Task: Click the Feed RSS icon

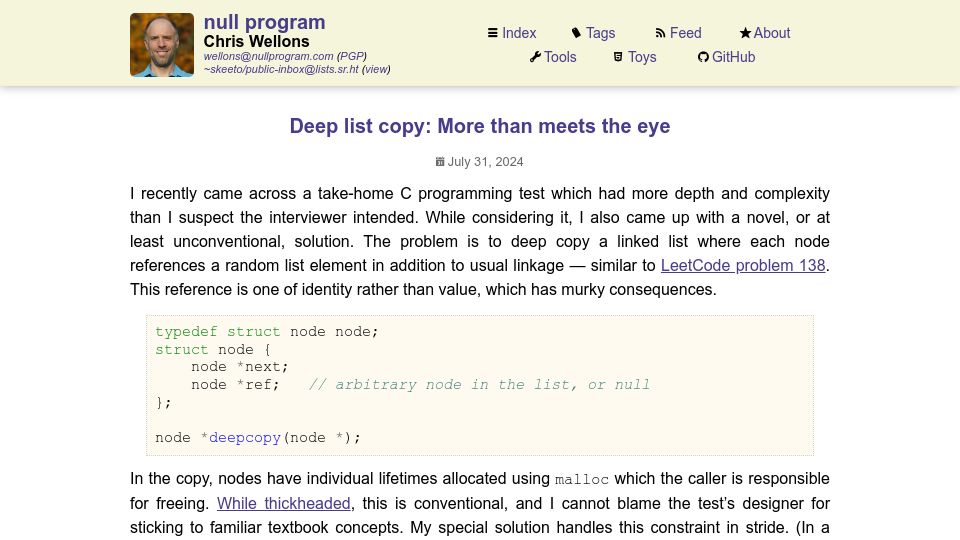Action: (660, 33)
